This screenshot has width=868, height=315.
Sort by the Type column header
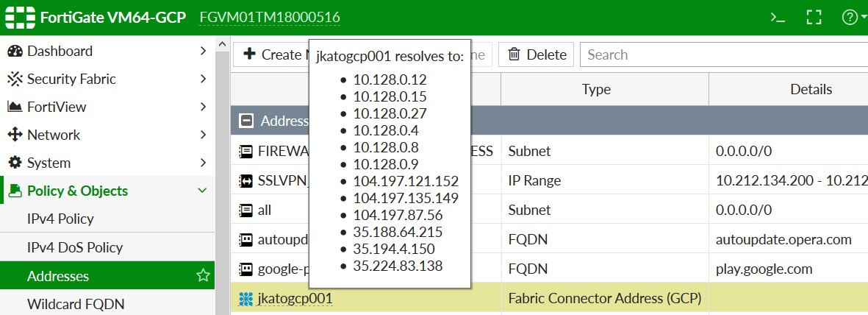pyautogui.click(x=596, y=90)
